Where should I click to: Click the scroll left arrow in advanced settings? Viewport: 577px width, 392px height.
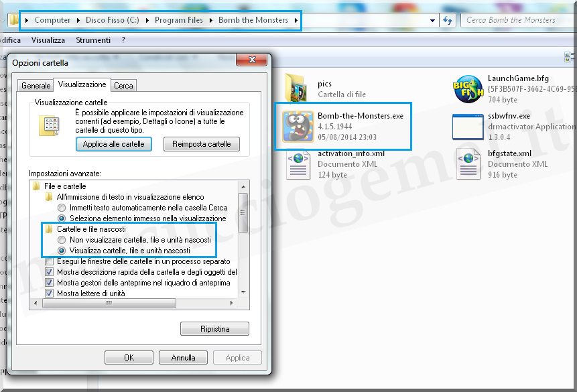[36, 304]
